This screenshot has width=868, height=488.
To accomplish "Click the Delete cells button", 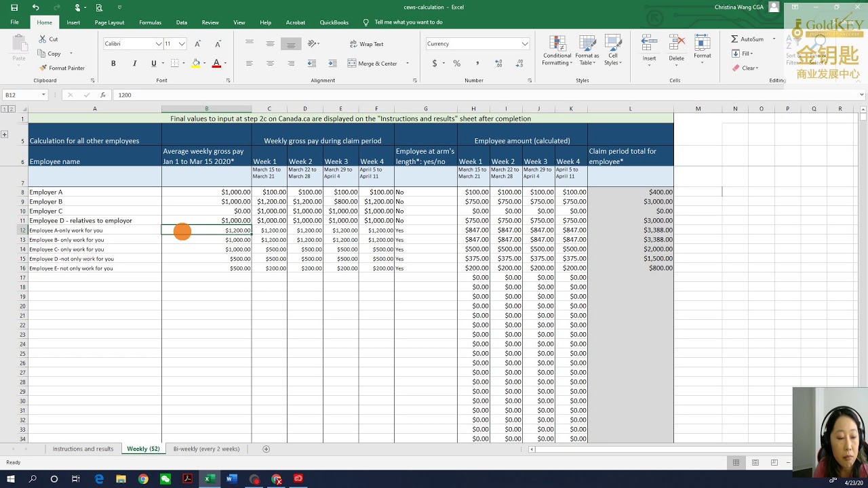I will [677, 49].
